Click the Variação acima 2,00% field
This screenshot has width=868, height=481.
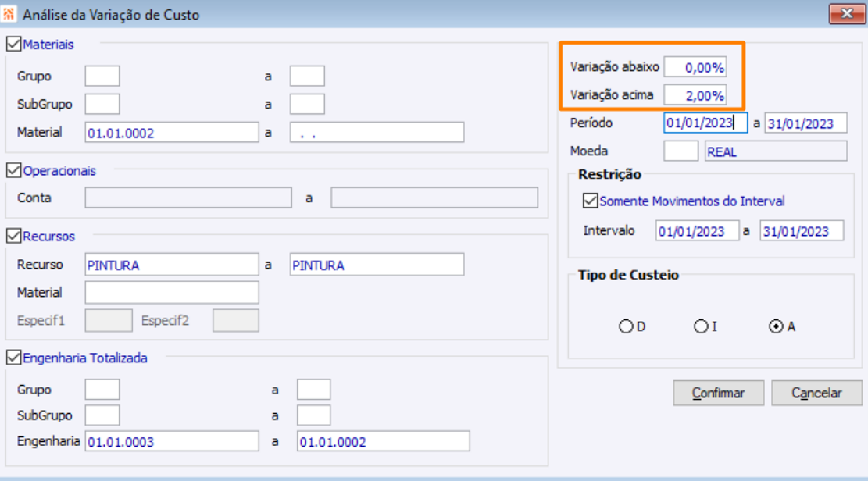click(695, 95)
